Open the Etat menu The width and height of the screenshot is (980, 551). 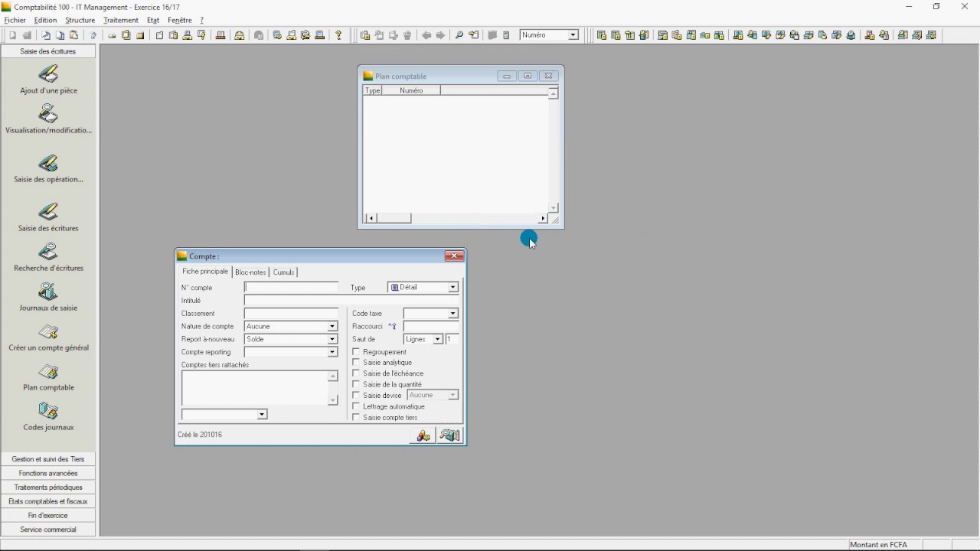(153, 20)
